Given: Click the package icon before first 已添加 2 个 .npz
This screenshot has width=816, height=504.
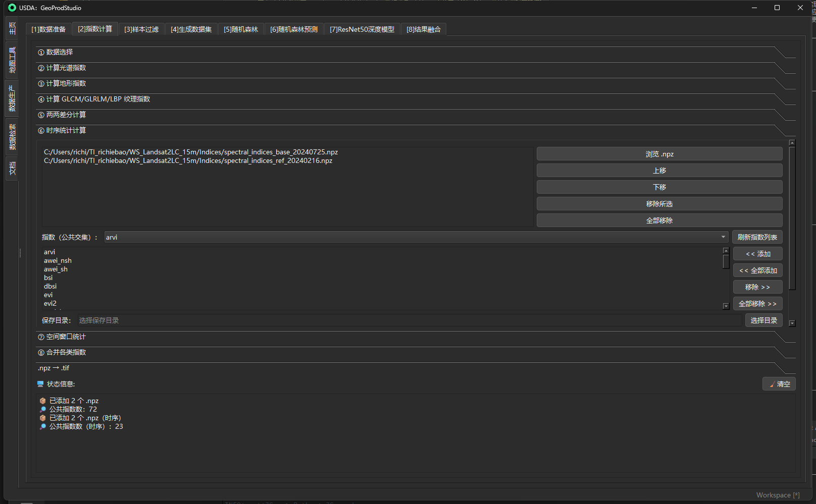Looking at the screenshot, I should (x=43, y=401).
